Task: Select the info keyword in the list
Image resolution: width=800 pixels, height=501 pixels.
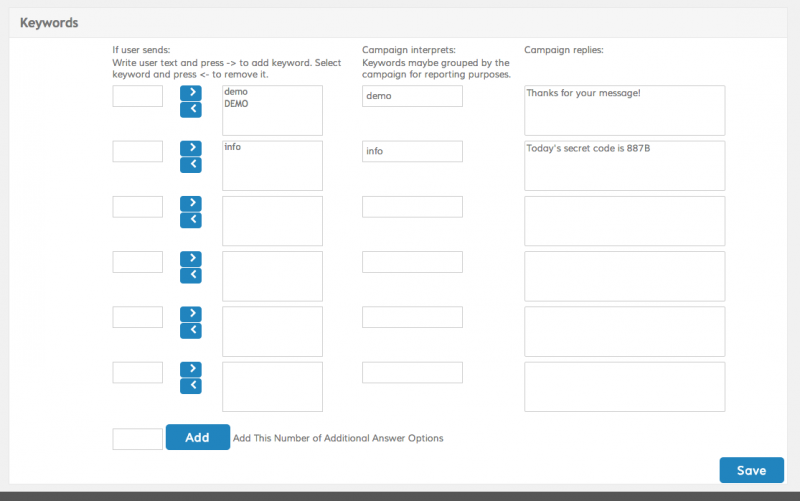Action: [233, 147]
